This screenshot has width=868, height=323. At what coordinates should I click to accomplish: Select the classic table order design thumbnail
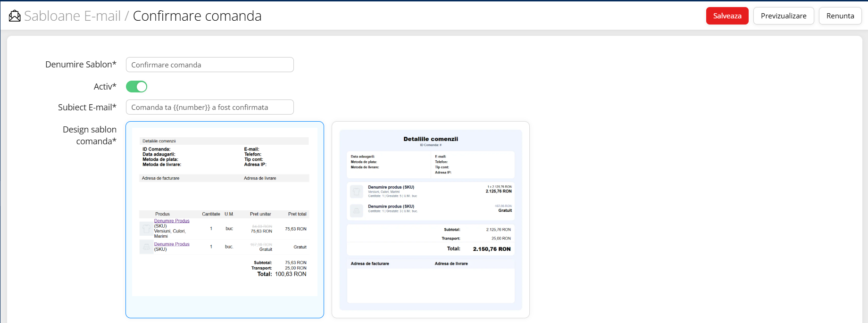(225, 220)
